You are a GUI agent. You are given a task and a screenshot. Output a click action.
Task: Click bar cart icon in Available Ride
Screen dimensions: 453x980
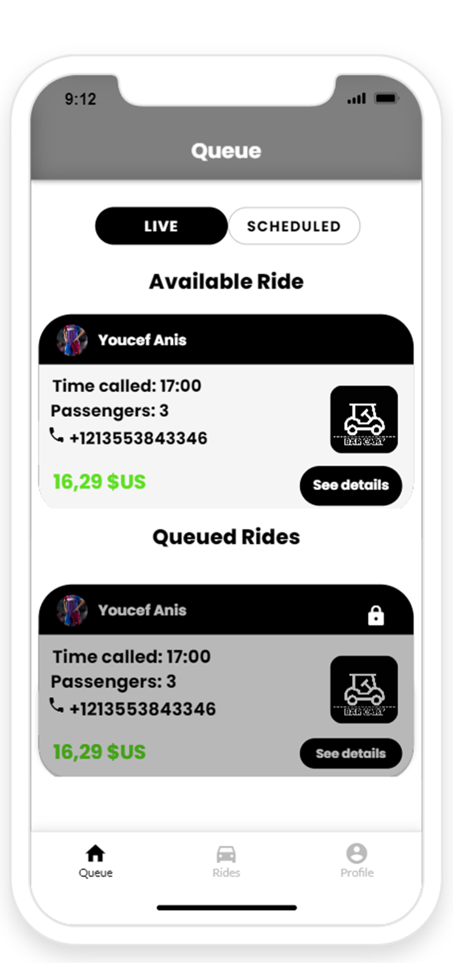364,419
